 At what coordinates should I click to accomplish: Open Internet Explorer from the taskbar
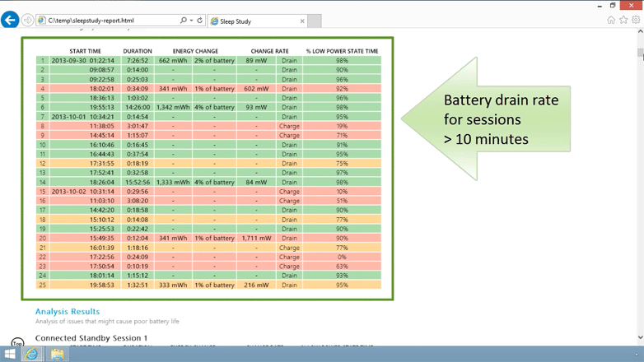click(x=32, y=354)
